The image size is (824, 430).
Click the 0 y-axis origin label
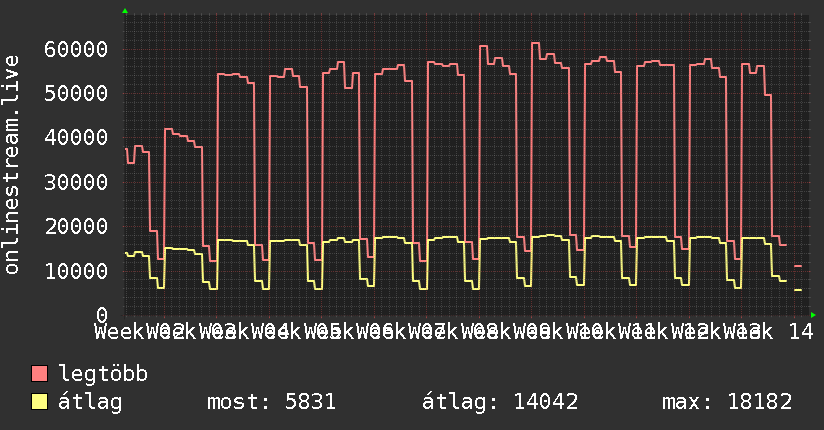coord(102,315)
